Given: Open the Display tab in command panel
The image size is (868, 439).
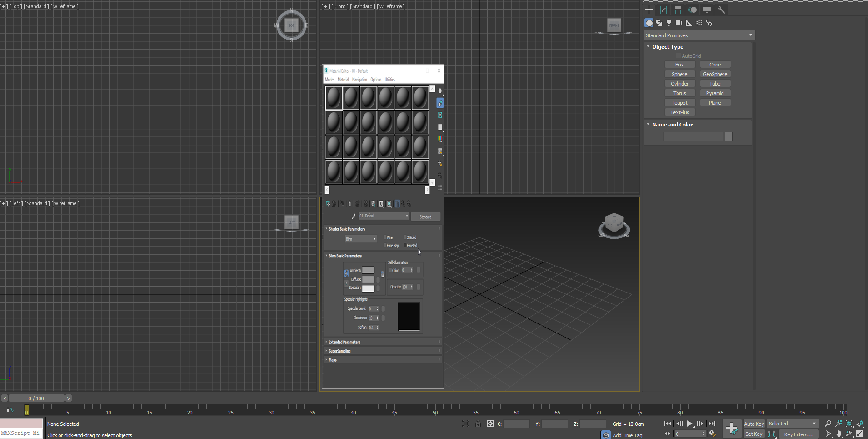Looking at the screenshot, I should pyautogui.click(x=707, y=10).
